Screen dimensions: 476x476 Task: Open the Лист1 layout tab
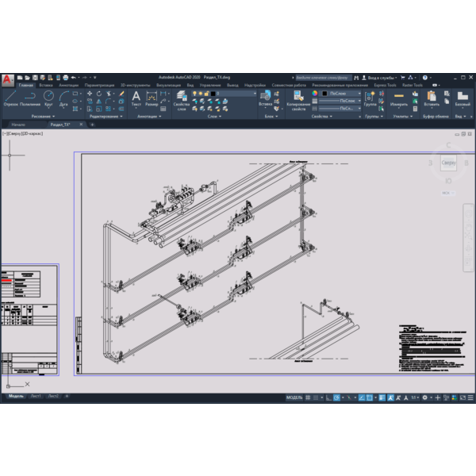(x=36, y=396)
